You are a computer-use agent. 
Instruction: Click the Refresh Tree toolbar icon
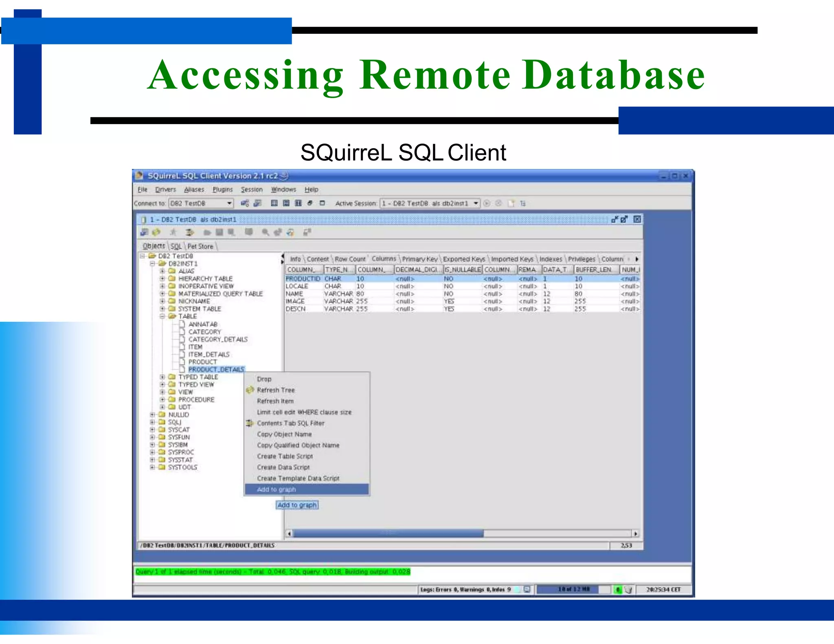(156, 232)
